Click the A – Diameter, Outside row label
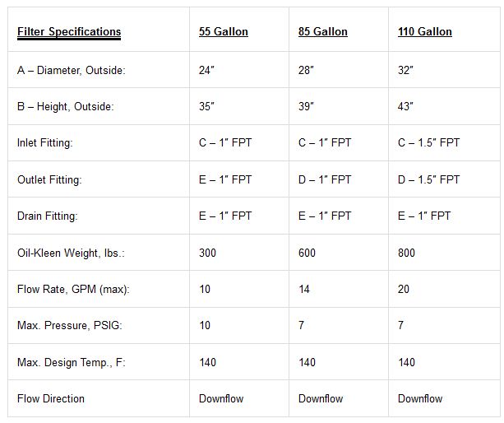Screen dimensions: 504x423 (72, 70)
